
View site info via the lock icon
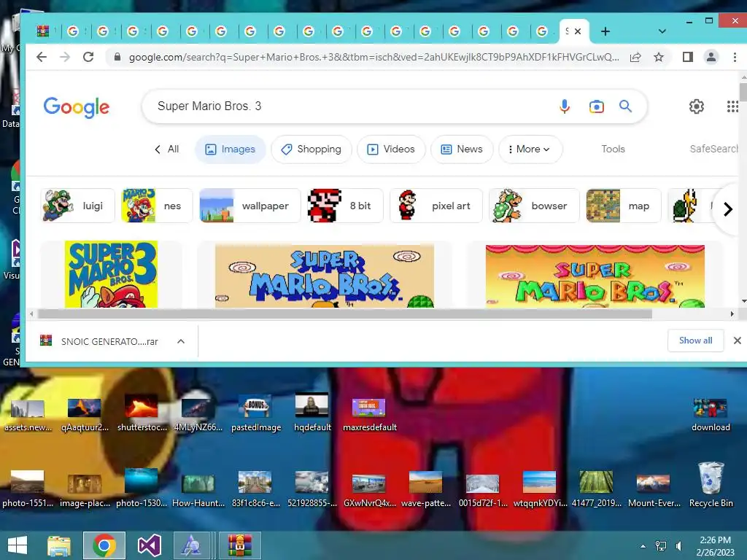pos(117,57)
